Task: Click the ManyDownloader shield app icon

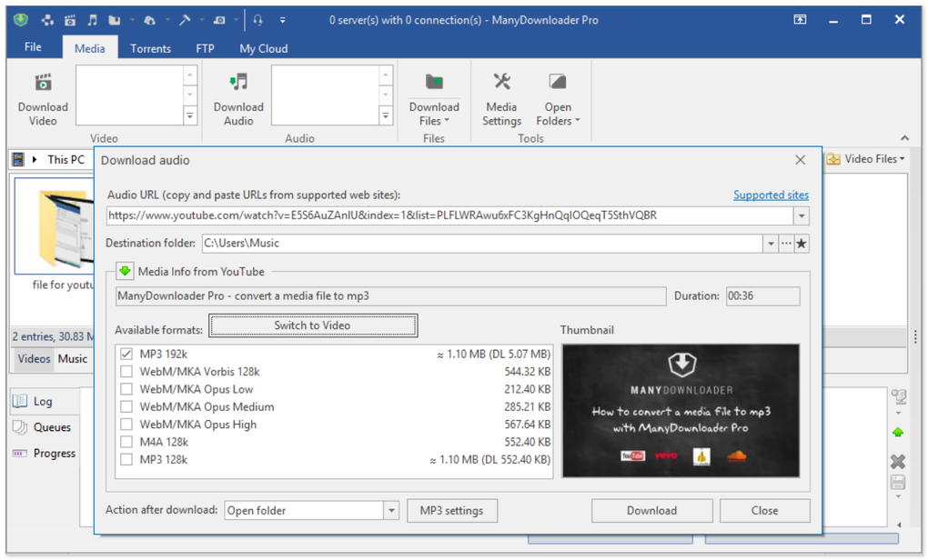Action: 21,20
